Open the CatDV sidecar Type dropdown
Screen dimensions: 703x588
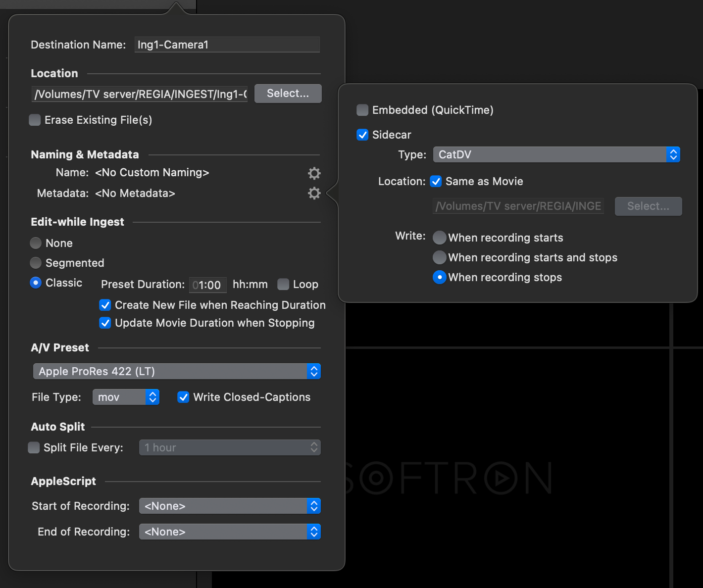pyautogui.click(x=556, y=154)
